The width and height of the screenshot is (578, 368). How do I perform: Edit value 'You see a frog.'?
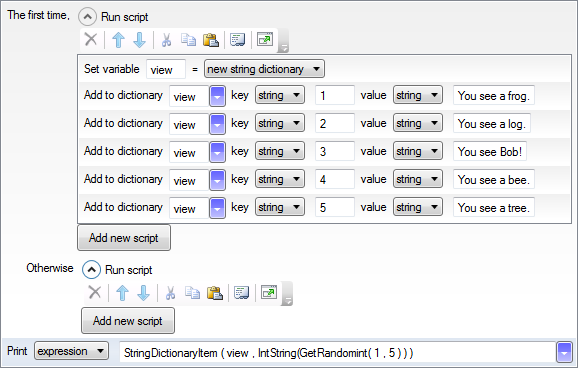point(494,96)
